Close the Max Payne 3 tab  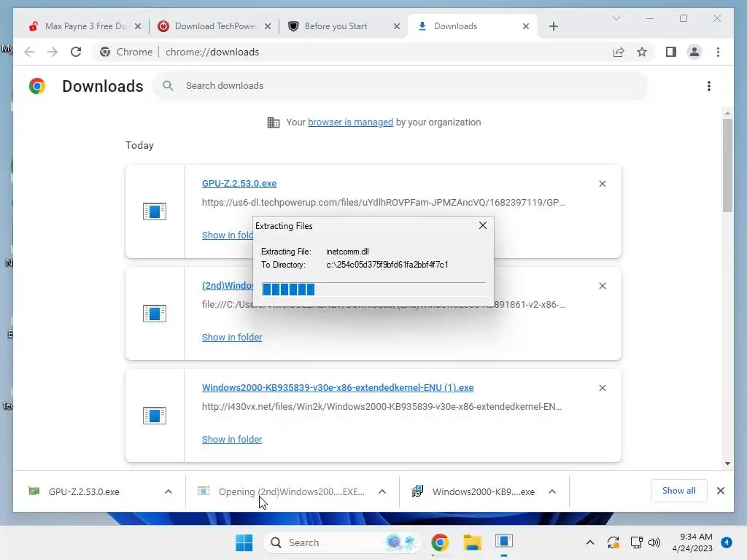click(138, 26)
